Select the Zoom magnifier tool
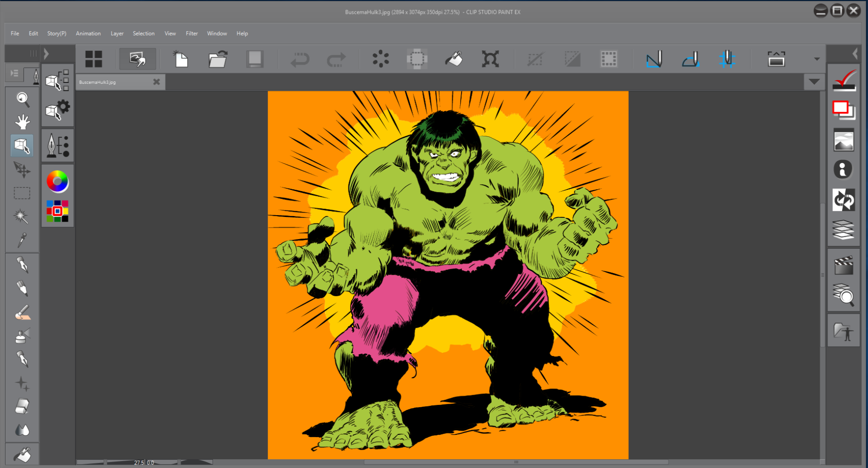 coord(22,99)
